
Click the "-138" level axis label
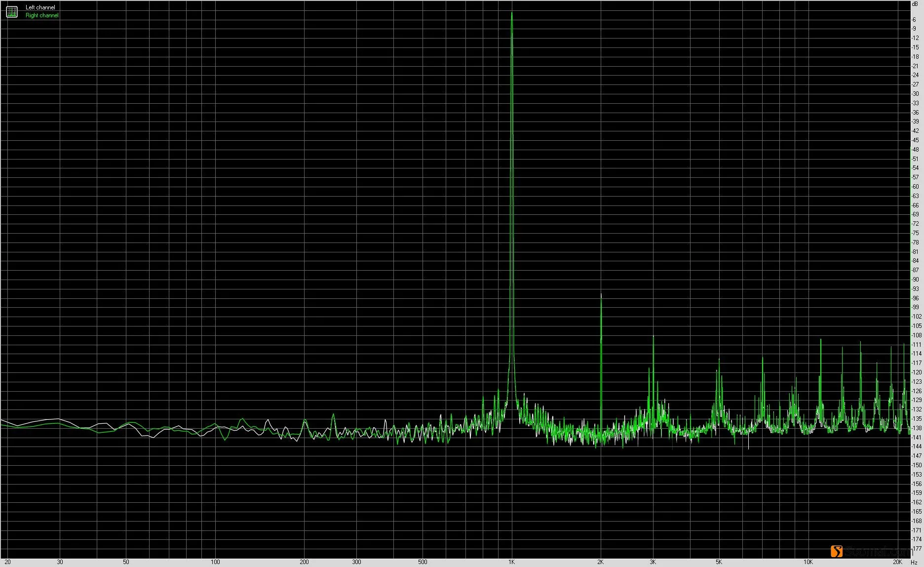(917, 428)
